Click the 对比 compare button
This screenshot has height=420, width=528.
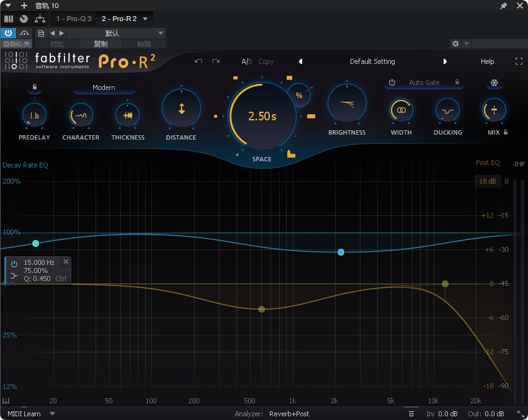click(x=57, y=44)
